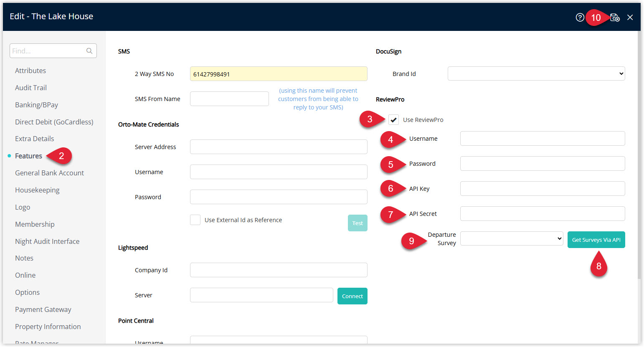Click the 2 Way SMS No field
Image resolution: width=644 pixels, height=347 pixels.
(279, 74)
